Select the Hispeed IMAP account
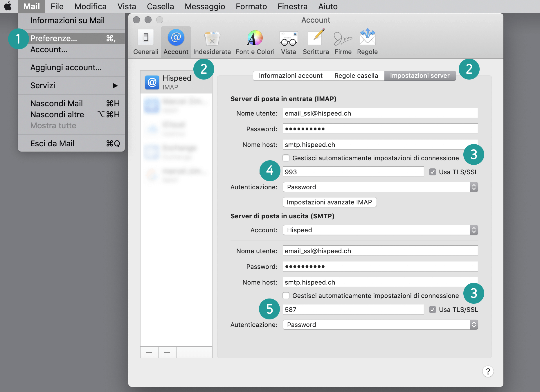The height and width of the screenshot is (392, 540). pos(176,82)
